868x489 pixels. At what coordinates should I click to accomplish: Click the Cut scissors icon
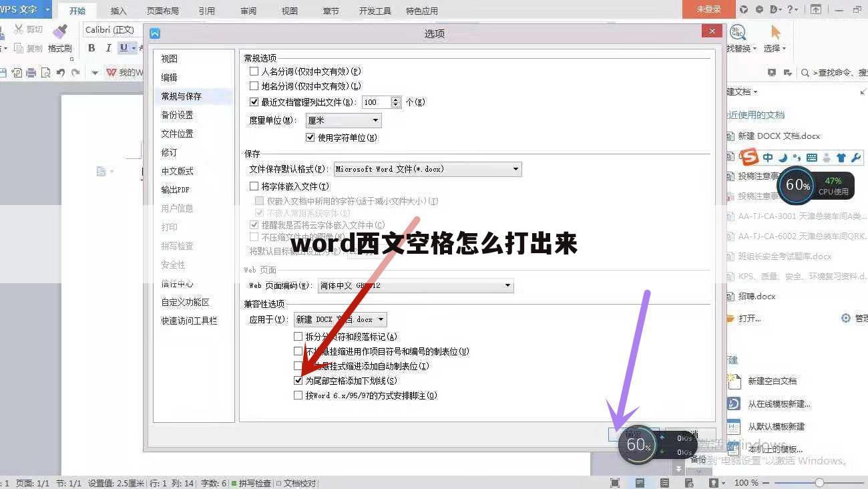pyautogui.click(x=18, y=29)
